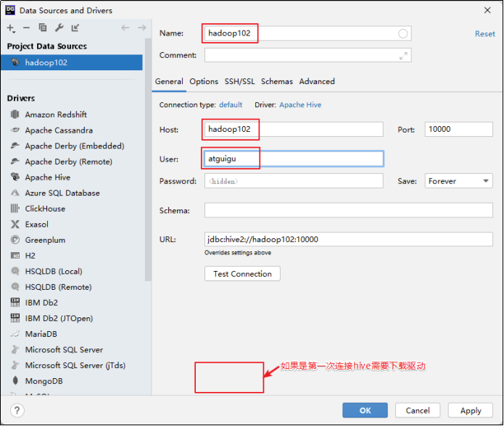This screenshot has height=426, width=504.
Task: Click into the Schema input field
Action: (x=348, y=210)
